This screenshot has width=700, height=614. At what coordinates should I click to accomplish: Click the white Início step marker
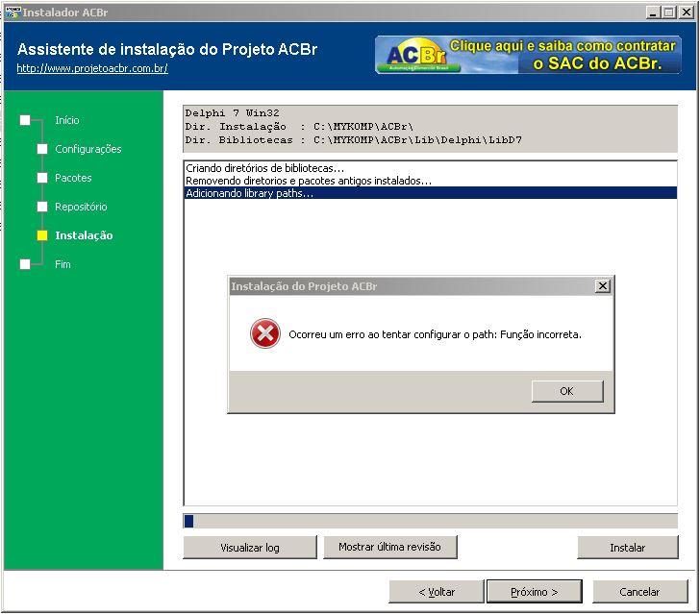25,120
